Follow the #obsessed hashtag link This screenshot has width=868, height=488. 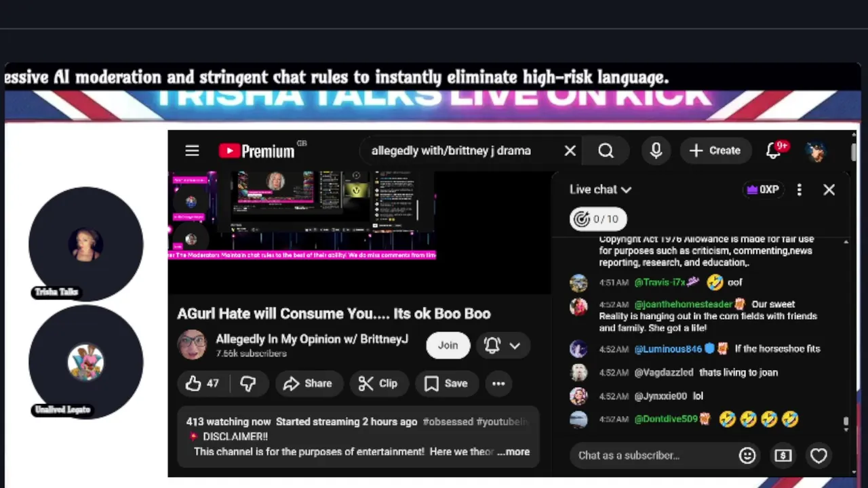[x=448, y=422]
